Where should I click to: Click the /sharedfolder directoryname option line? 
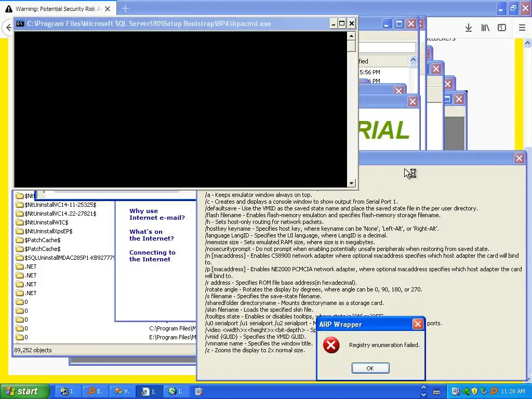point(294,303)
